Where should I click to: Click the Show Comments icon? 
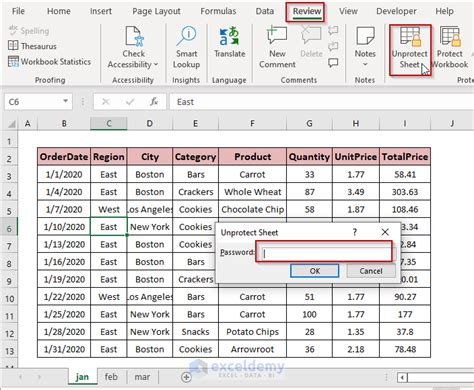point(333,62)
